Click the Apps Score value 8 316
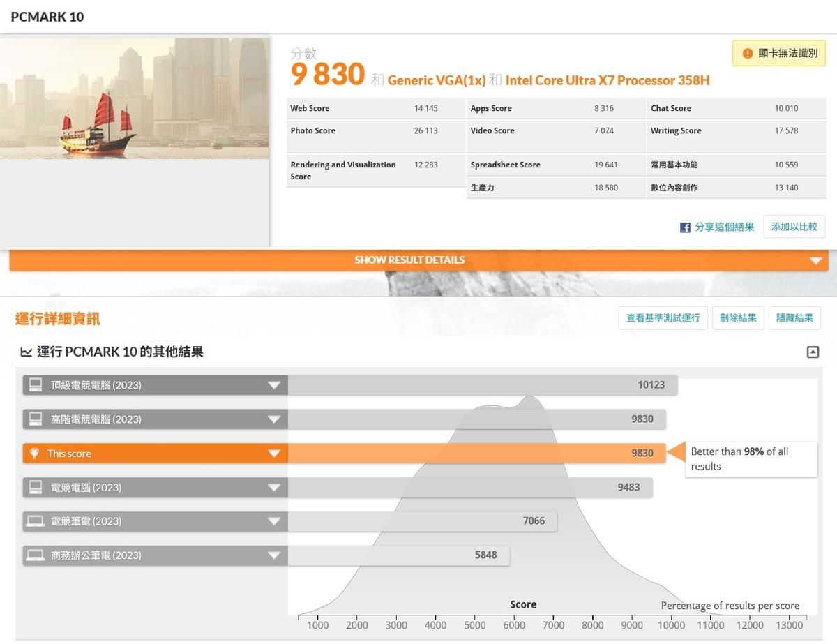837x644 pixels. tap(604, 108)
